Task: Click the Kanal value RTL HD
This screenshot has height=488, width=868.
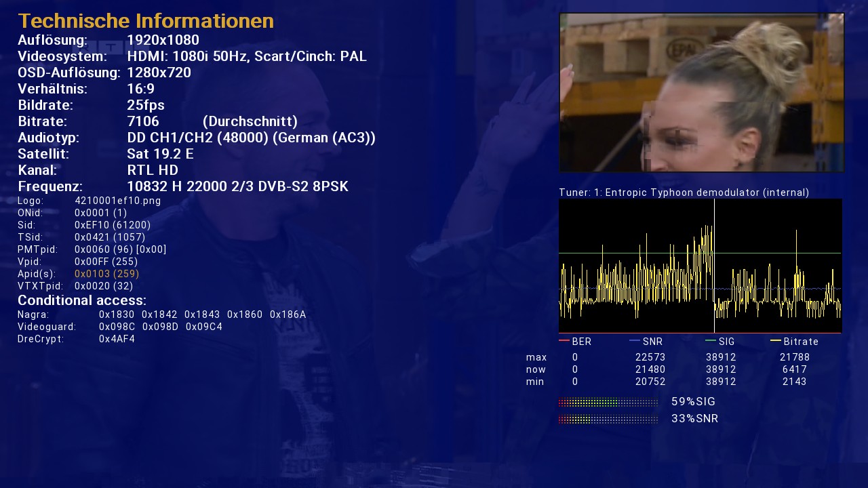Action: click(x=153, y=170)
